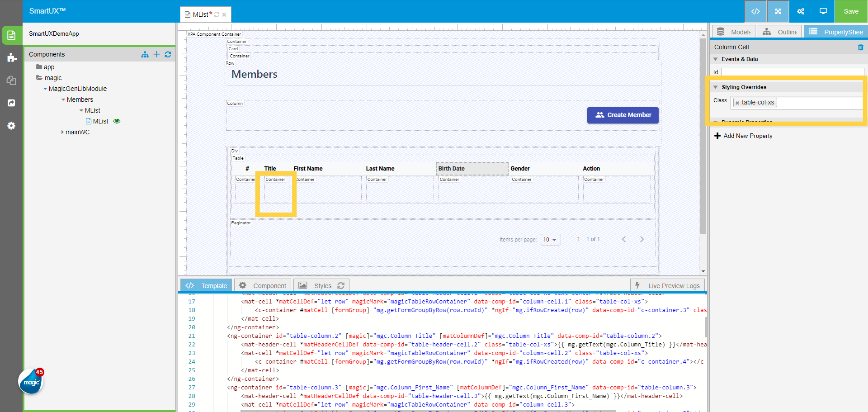Click the gear icon in left sidebar

(12, 126)
